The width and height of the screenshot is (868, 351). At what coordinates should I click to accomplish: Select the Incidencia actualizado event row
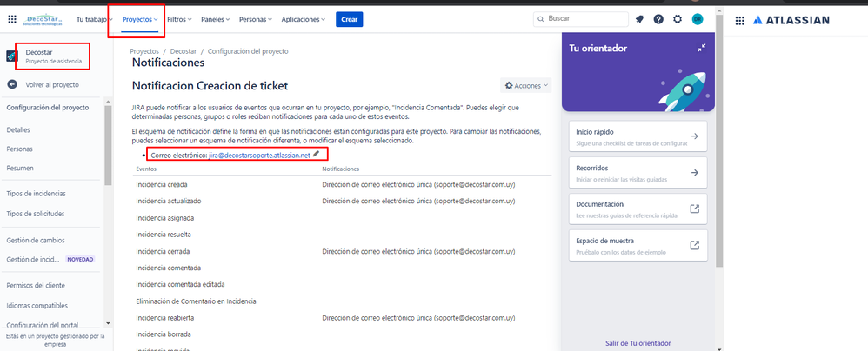(342, 201)
